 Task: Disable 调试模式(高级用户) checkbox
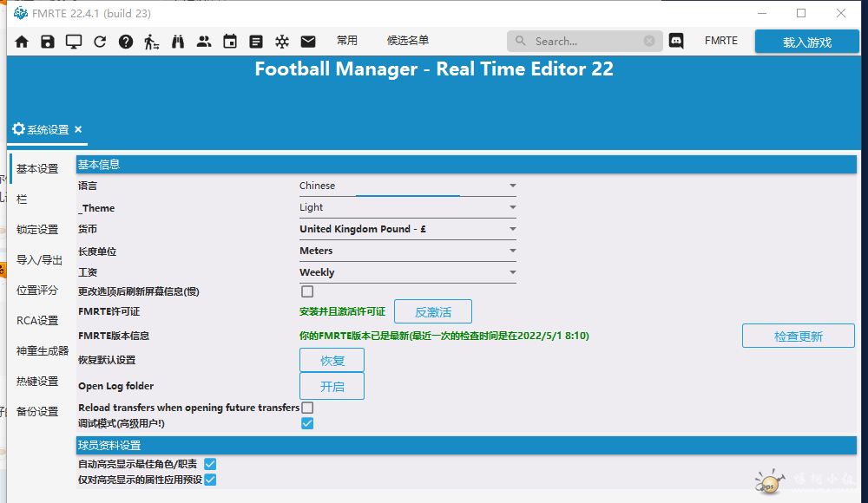(307, 423)
